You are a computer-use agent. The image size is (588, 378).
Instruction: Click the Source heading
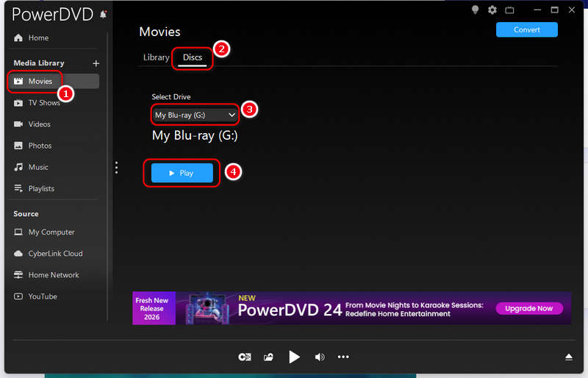coord(26,214)
